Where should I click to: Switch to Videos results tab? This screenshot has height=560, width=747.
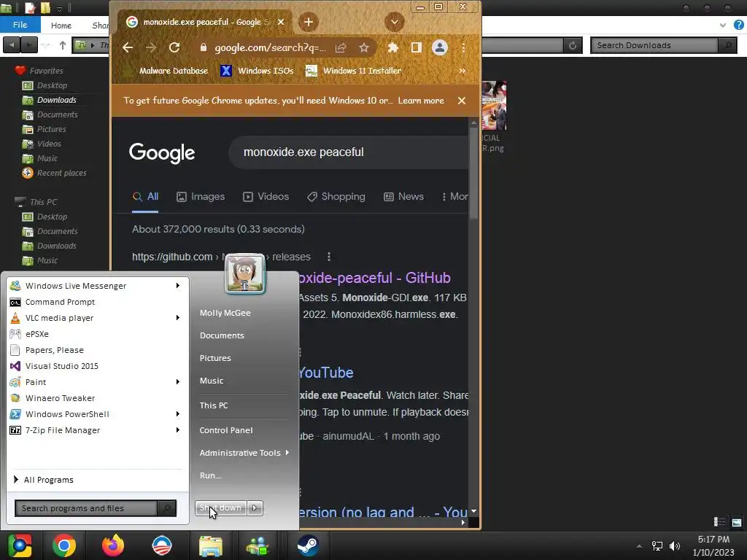[266, 197]
